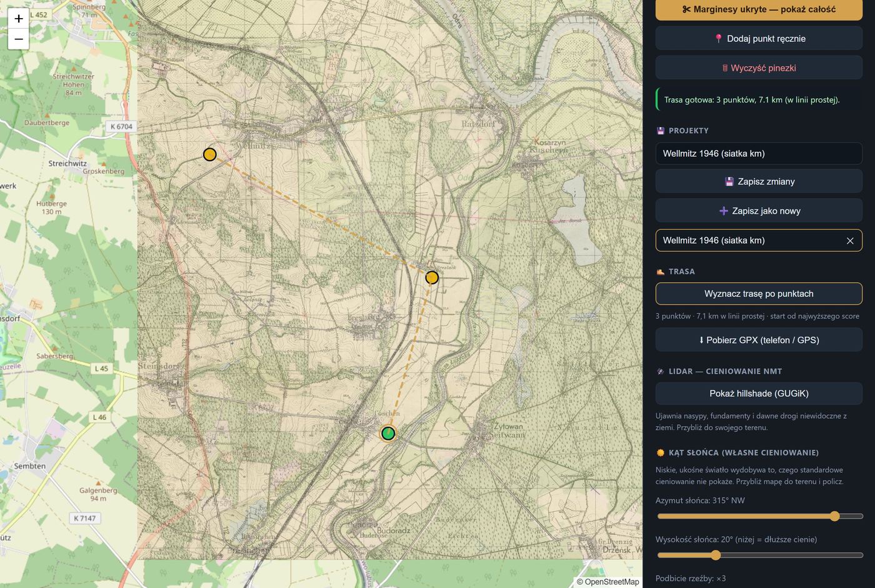
Task: Select the green route marker near Coschen
Action: pyautogui.click(x=388, y=433)
